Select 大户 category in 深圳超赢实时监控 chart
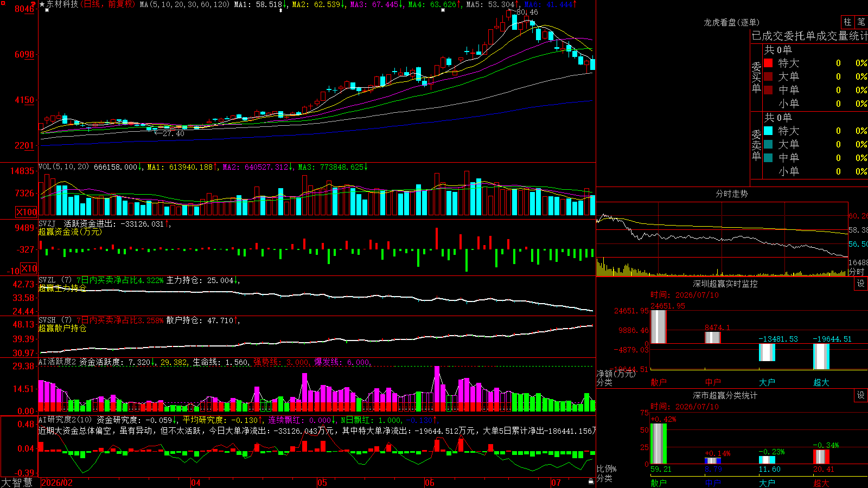Viewport: 868px width, 488px height. (x=767, y=382)
